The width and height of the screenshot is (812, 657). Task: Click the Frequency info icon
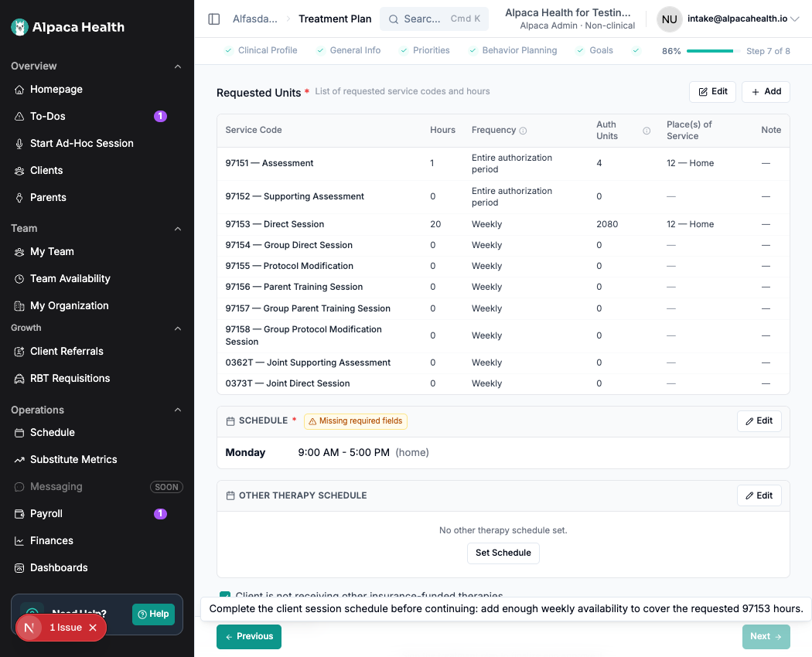click(523, 131)
